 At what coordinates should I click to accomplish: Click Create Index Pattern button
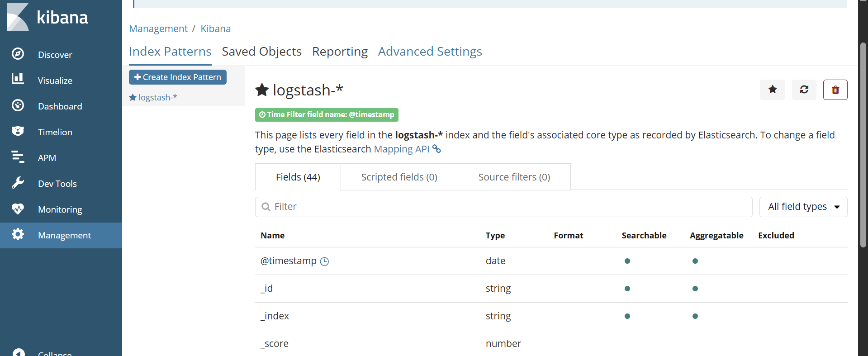(x=178, y=77)
